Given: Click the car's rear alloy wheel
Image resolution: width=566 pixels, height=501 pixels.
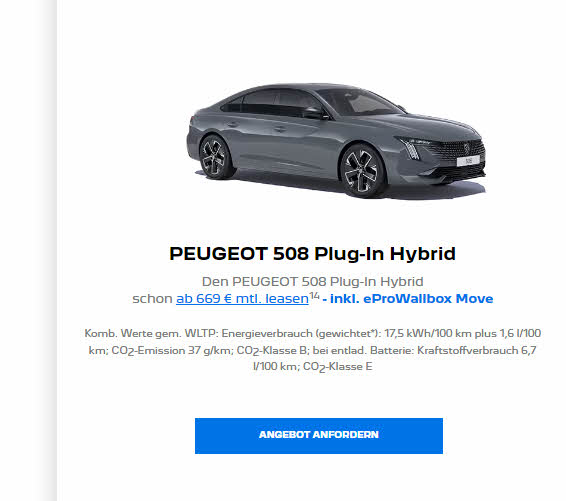Looking at the screenshot, I should pos(214,157).
